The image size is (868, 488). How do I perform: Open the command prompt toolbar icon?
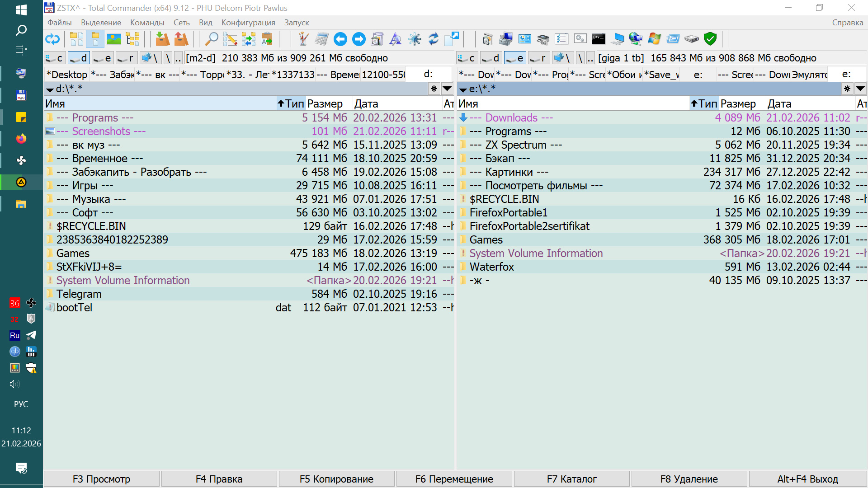pos(598,39)
